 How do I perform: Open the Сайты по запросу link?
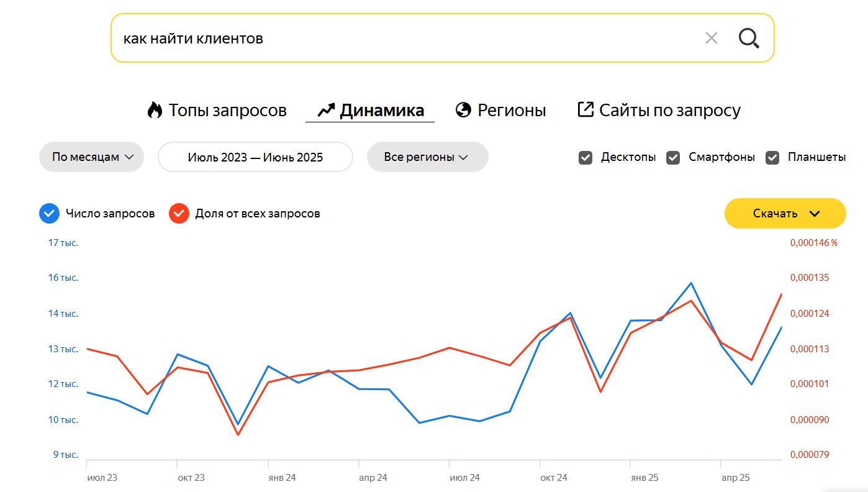coord(669,111)
